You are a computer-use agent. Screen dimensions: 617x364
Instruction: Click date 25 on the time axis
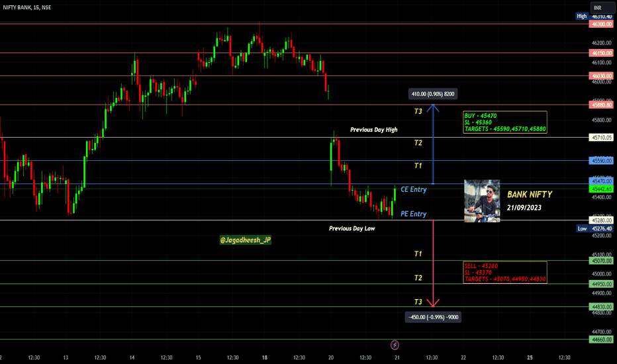530,357
